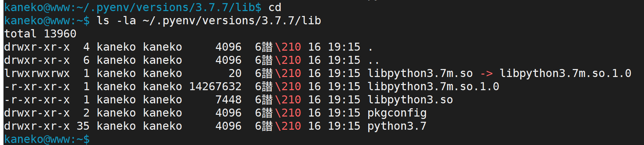644x145 pixels.
Task: Click the symlink target libpython3.7m.so.1.0
Action: [565, 74]
